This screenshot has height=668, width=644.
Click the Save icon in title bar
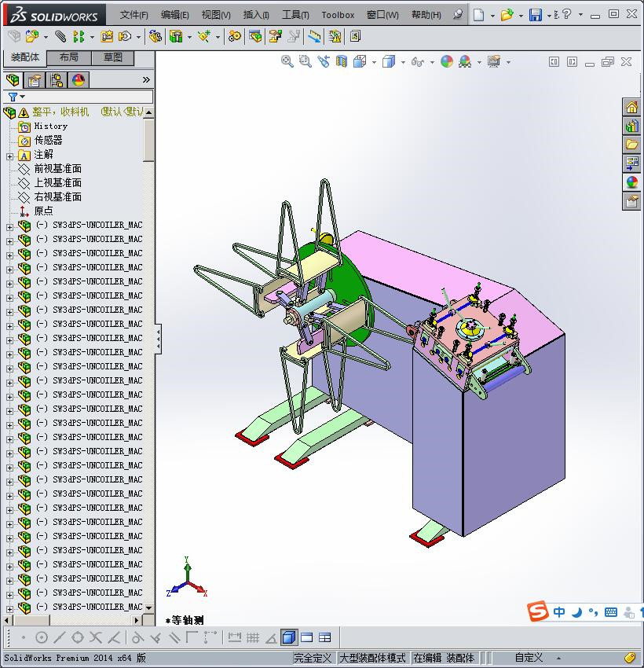(535, 15)
